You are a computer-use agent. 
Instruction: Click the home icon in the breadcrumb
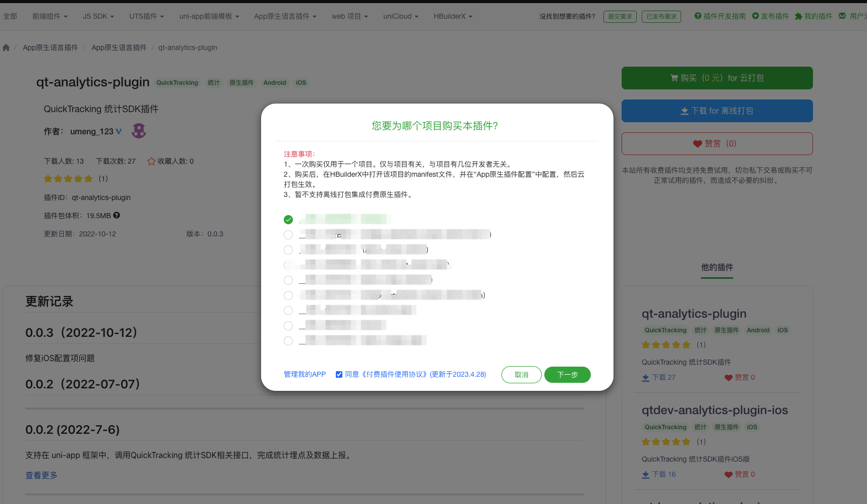click(x=6, y=47)
